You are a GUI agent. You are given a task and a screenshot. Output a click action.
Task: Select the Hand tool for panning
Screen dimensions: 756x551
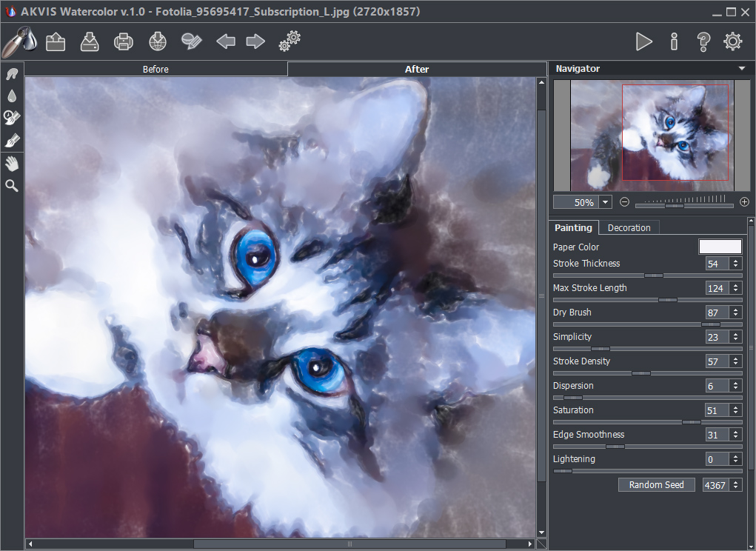click(x=12, y=164)
